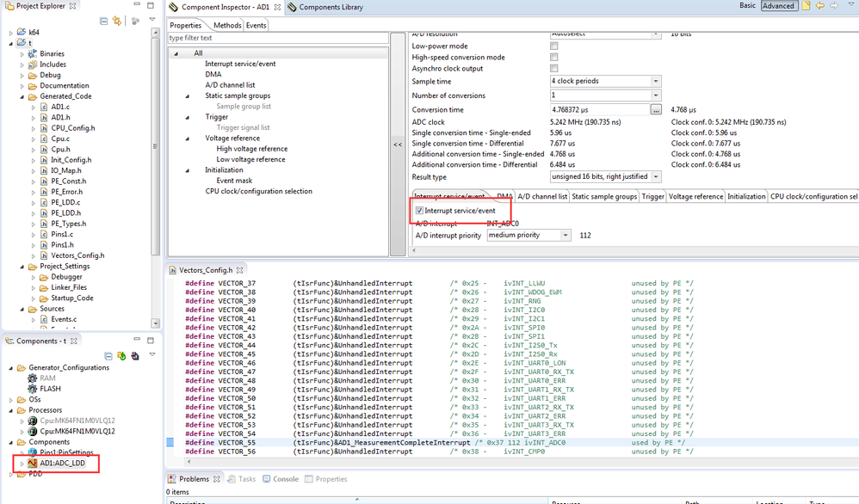Viewport: 859px width, 504px height.
Task: Select DMA in properties filter tree
Action: (x=213, y=75)
